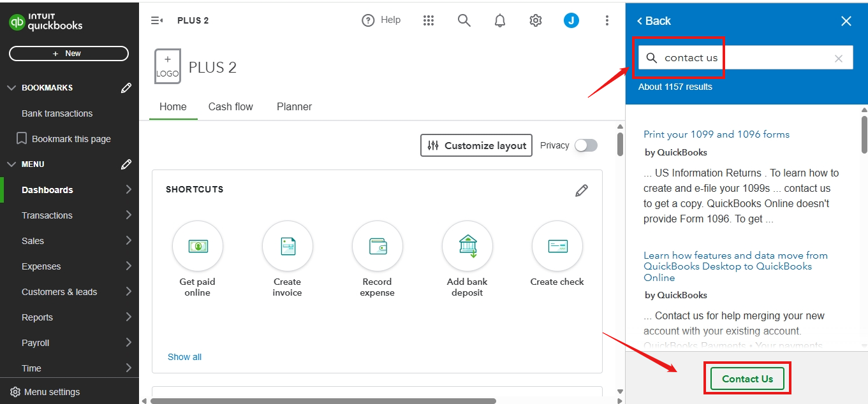Click the pencil icon to edit shortcuts
The height and width of the screenshot is (404, 868).
point(582,191)
